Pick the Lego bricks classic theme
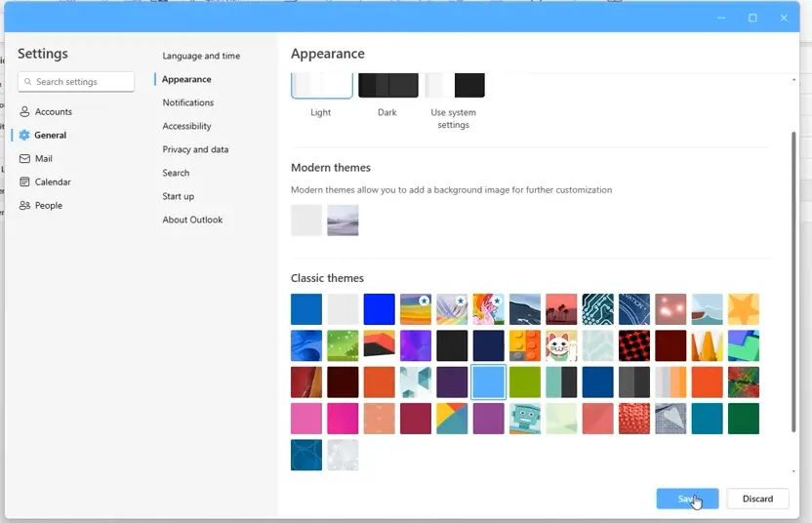812x523 pixels. pos(525,345)
